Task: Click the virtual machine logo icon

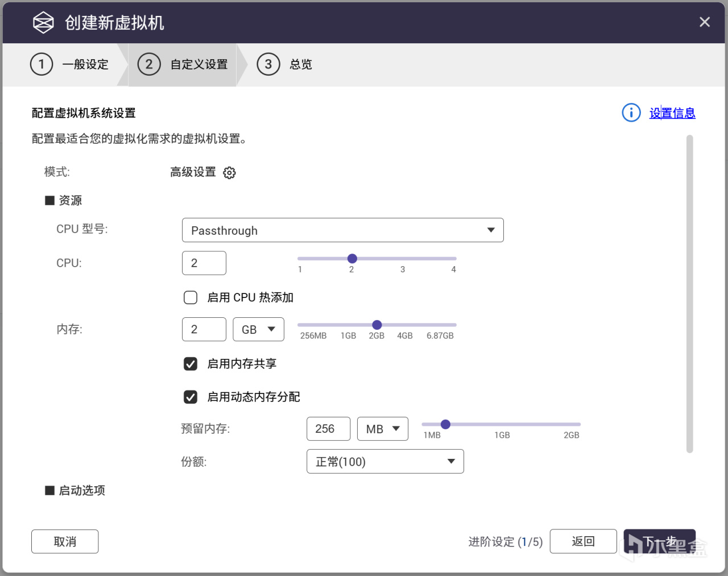Action: pyautogui.click(x=43, y=23)
